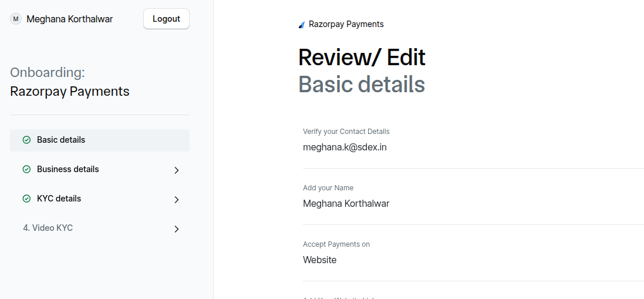Click green checkmark beside KYC details
The height and width of the screenshot is (299, 644).
[x=26, y=199]
